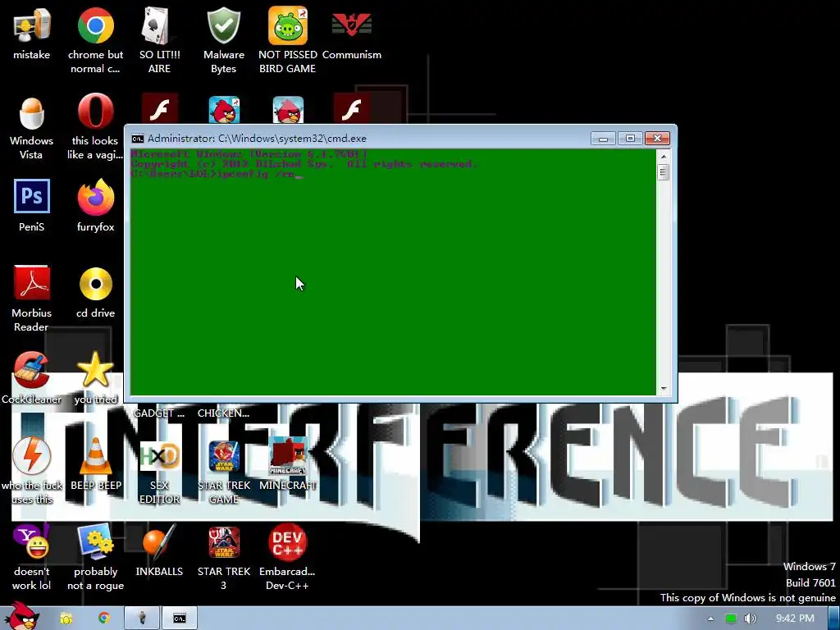Click the cmd.exe window title text

[257, 139]
